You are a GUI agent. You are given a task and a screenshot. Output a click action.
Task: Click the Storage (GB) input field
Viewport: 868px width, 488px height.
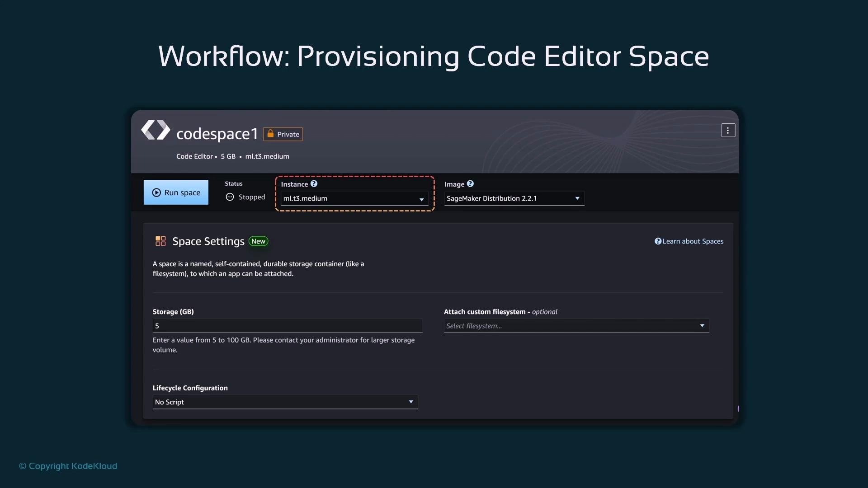[x=288, y=326]
